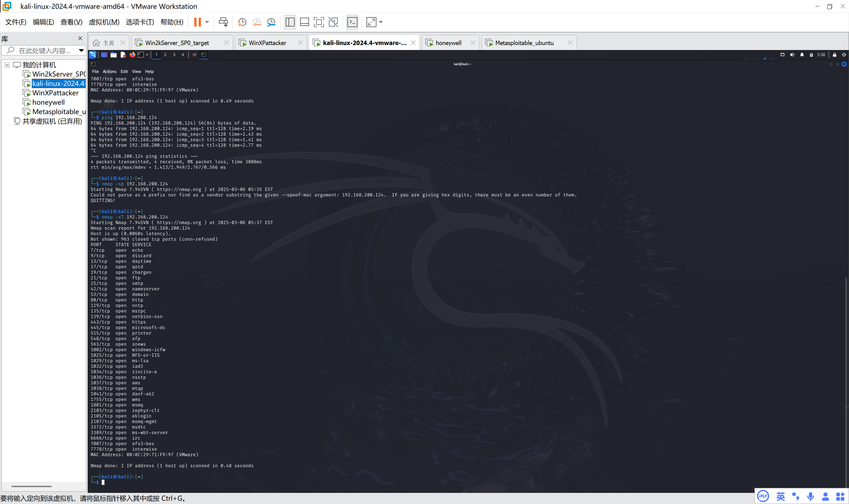
Task: Open the library search filter dropdown
Action: pos(81,51)
